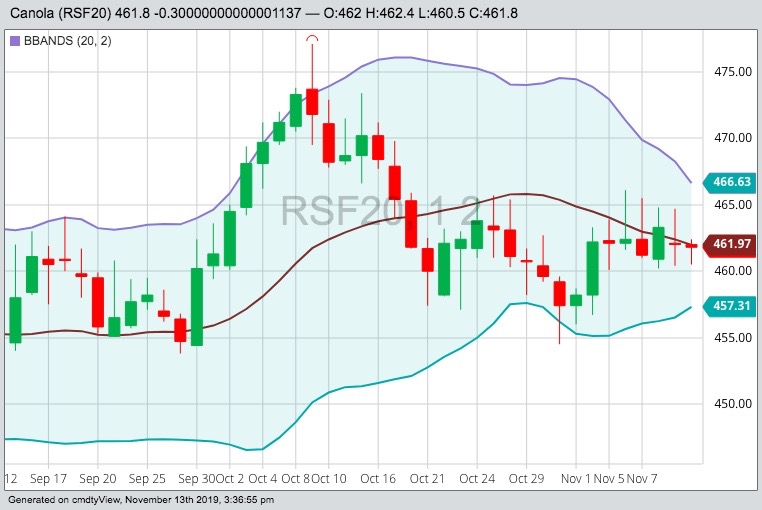Image resolution: width=762 pixels, height=510 pixels.
Task: Click the Oct 16 date label
Action: pyautogui.click(x=379, y=479)
